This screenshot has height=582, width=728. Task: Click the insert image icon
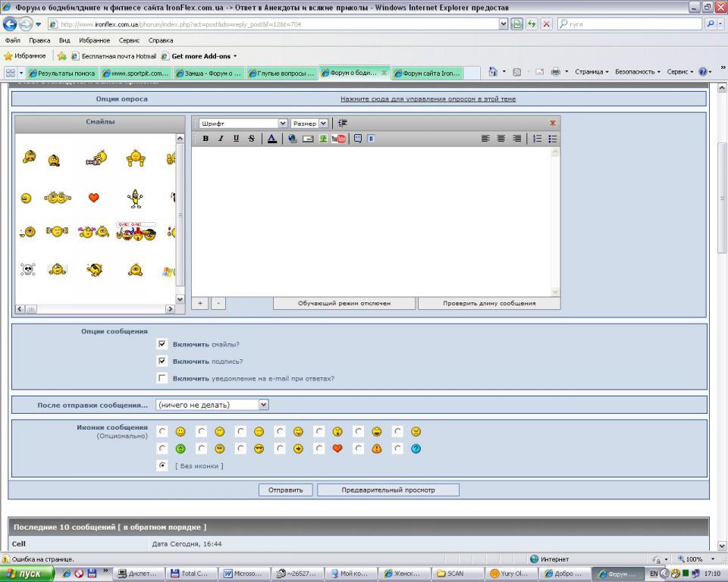(x=322, y=139)
